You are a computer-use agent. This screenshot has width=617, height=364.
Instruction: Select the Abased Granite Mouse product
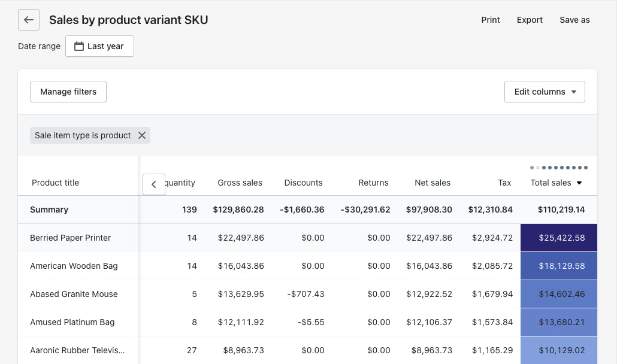pos(74,294)
